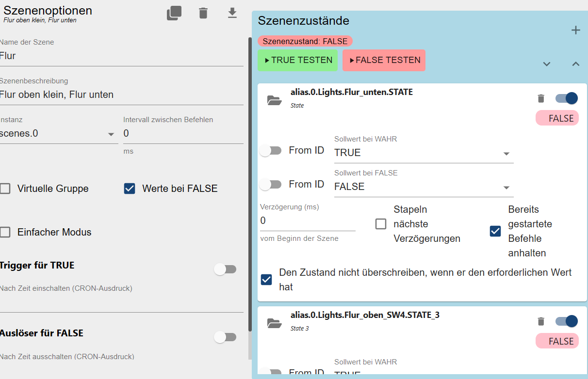Image resolution: width=588 pixels, height=379 pixels.
Task: Open the Sollwert bei WAHR dropdown
Action: click(423, 153)
